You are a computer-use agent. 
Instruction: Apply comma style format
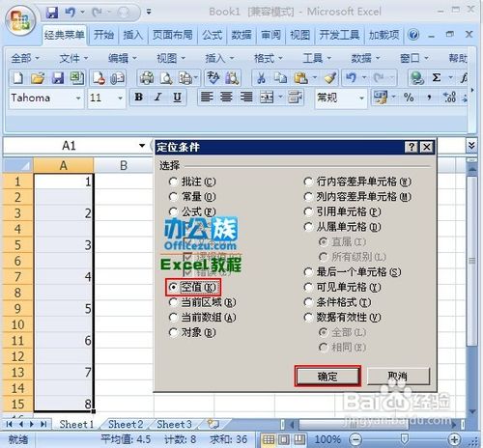click(429, 98)
